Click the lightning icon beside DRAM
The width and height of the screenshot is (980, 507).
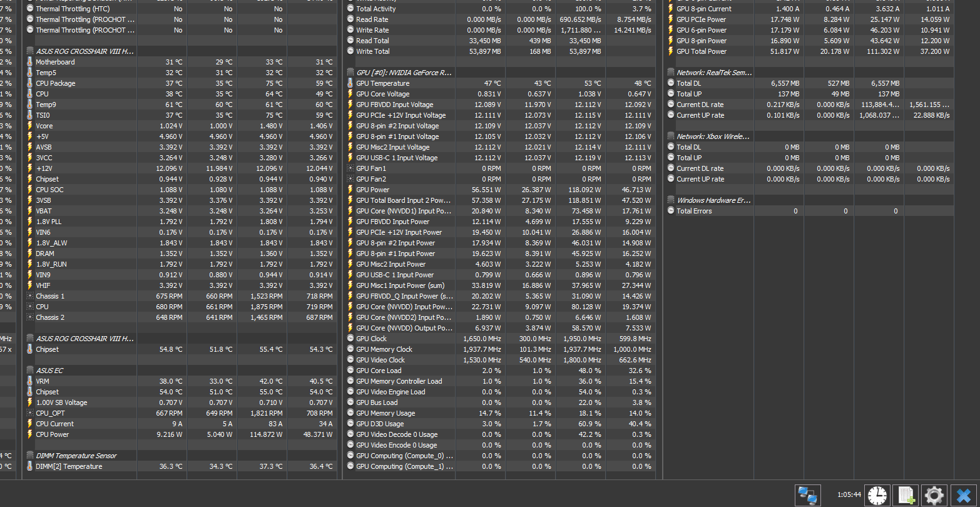[x=30, y=253]
